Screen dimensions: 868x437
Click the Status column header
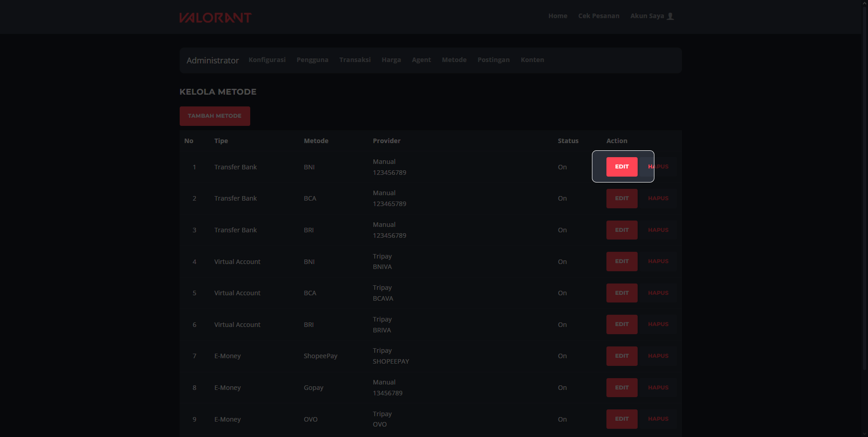tap(568, 141)
